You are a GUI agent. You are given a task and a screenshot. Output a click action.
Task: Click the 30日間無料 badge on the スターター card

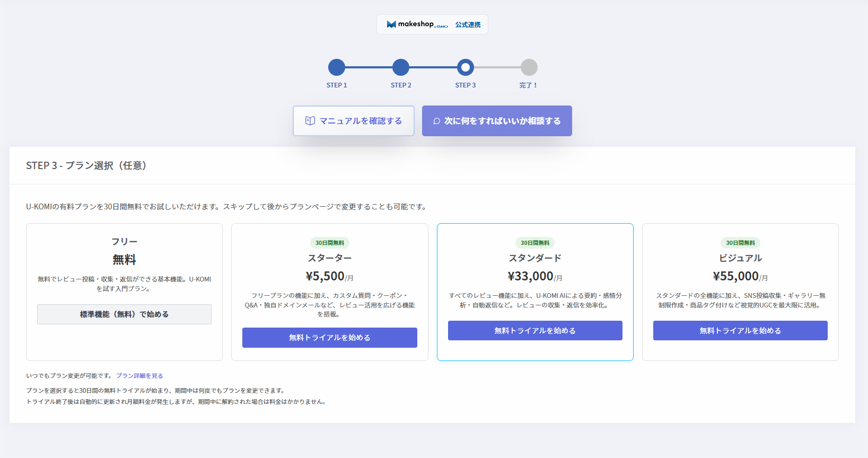[x=329, y=243]
